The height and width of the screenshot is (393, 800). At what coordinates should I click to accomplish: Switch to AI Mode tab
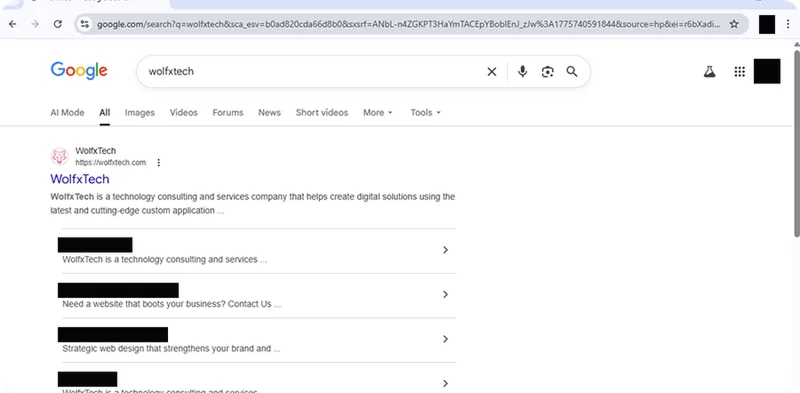coord(67,113)
